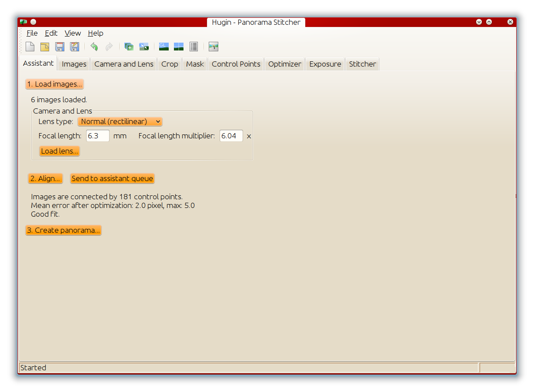Click the 'Focal length multiplier:' label

177,136
